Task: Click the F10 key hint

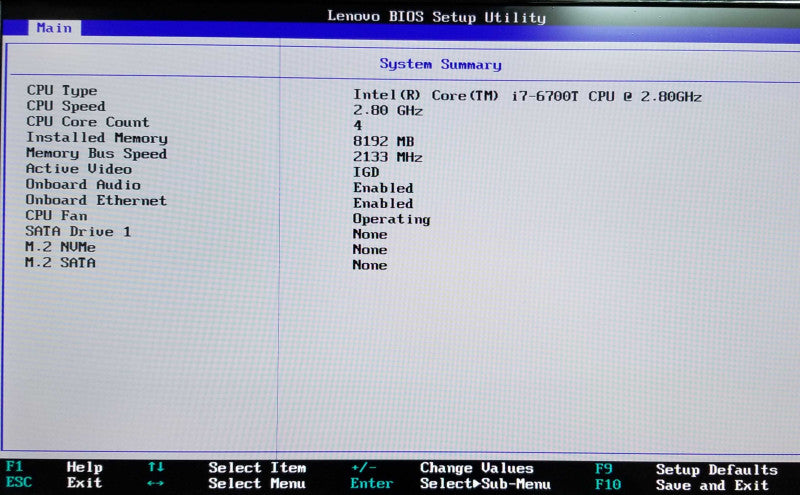Action: [x=608, y=484]
